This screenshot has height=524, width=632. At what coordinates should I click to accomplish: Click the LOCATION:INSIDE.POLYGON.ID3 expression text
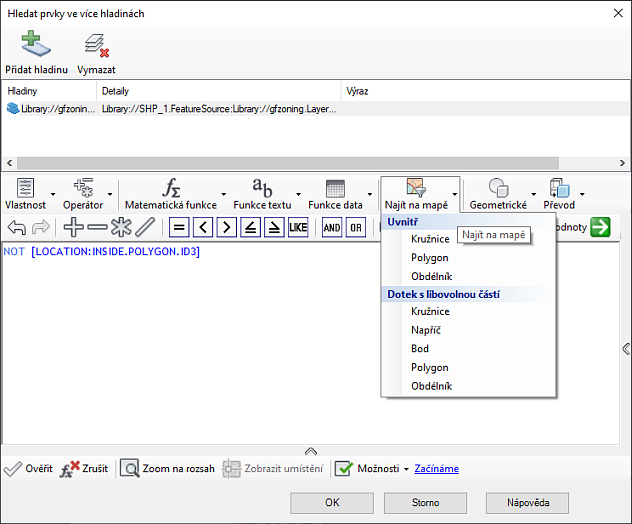click(x=115, y=252)
